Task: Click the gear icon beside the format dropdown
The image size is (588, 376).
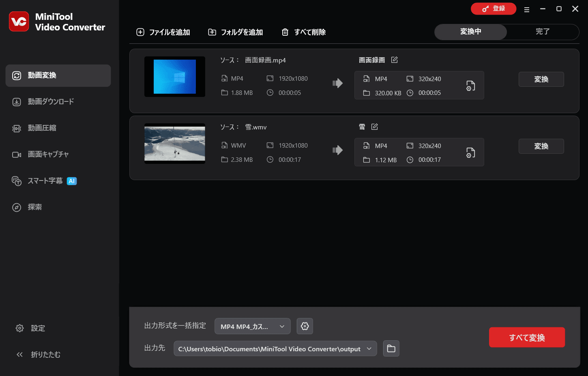Action: coord(305,326)
